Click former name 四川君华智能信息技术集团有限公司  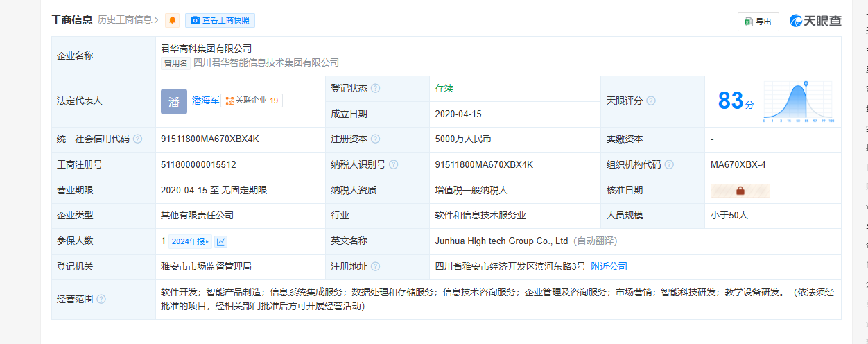[266, 62]
